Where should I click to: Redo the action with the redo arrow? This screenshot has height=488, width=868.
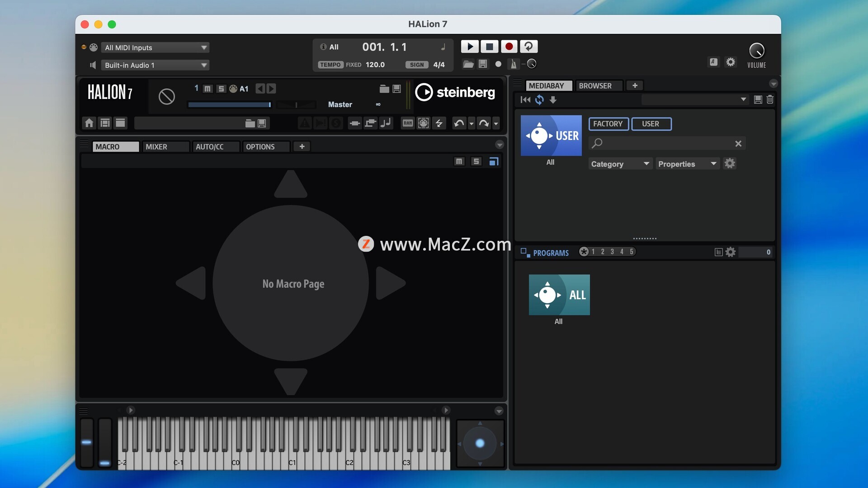coord(484,123)
